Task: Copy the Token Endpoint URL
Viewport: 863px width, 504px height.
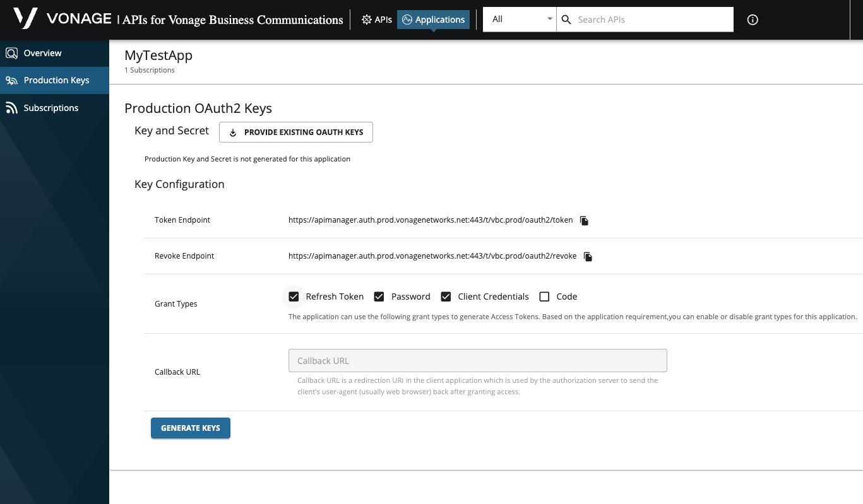Action: point(584,220)
